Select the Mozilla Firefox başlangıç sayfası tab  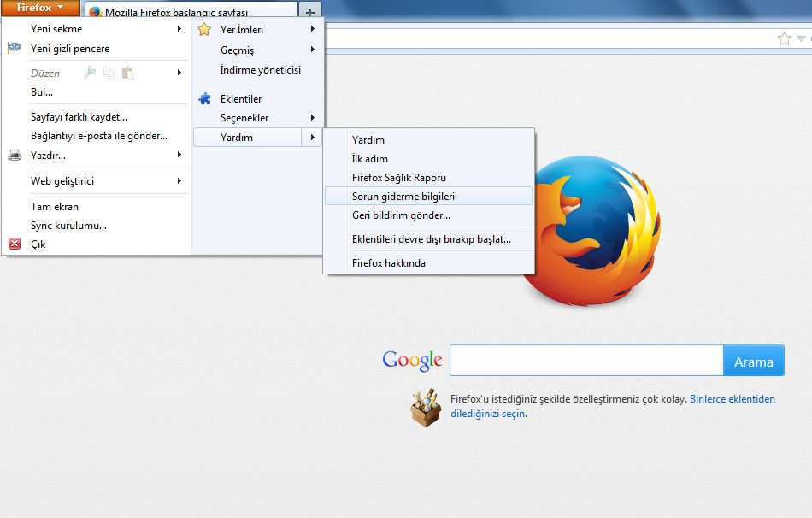click(191, 11)
